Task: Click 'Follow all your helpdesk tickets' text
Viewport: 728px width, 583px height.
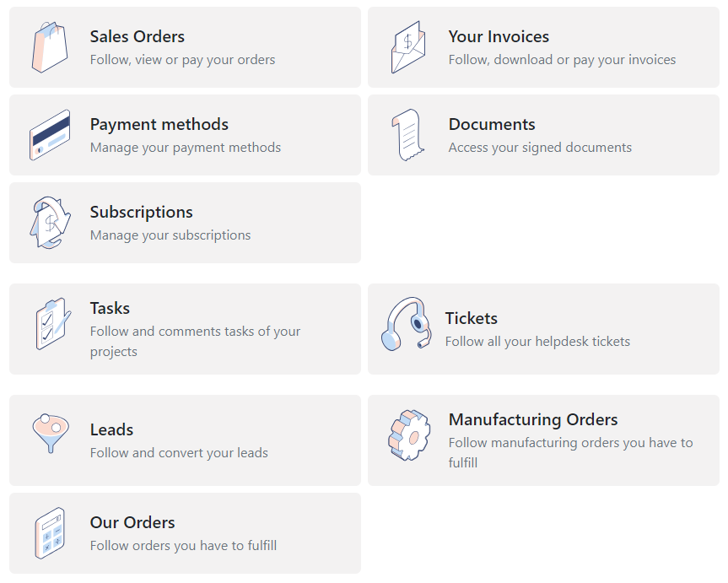Action: coord(537,342)
